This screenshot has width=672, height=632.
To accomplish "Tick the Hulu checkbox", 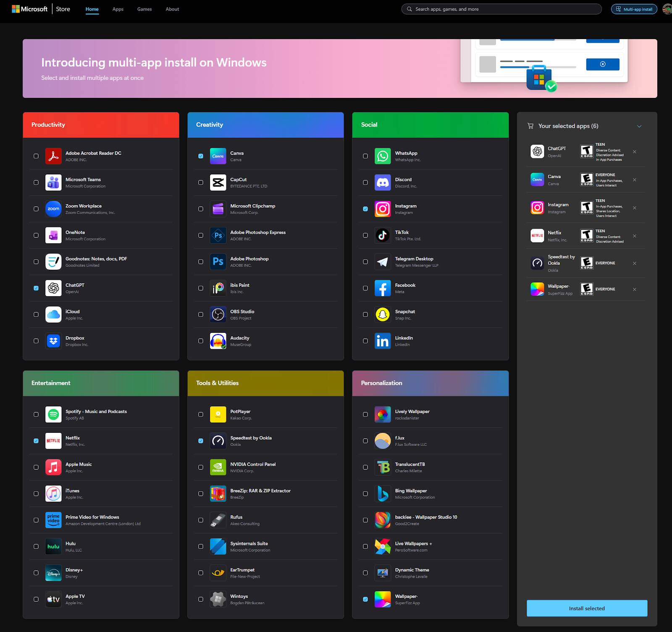I will tap(36, 546).
